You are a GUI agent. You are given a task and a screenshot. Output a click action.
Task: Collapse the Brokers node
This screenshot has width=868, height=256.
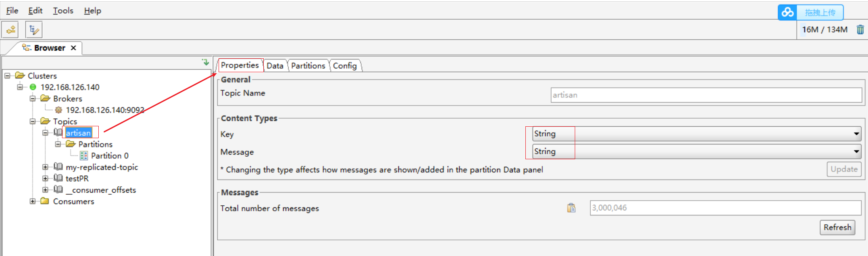point(32,98)
